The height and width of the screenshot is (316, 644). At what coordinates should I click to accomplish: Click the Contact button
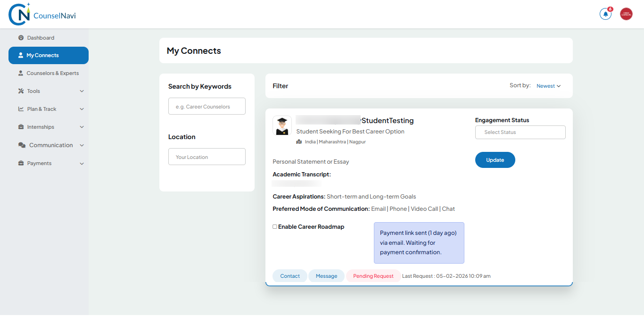[290, 276]
